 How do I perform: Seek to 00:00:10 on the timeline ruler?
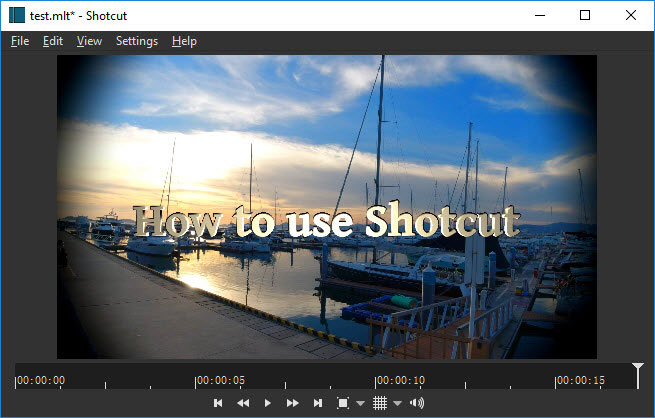(376, 380)
